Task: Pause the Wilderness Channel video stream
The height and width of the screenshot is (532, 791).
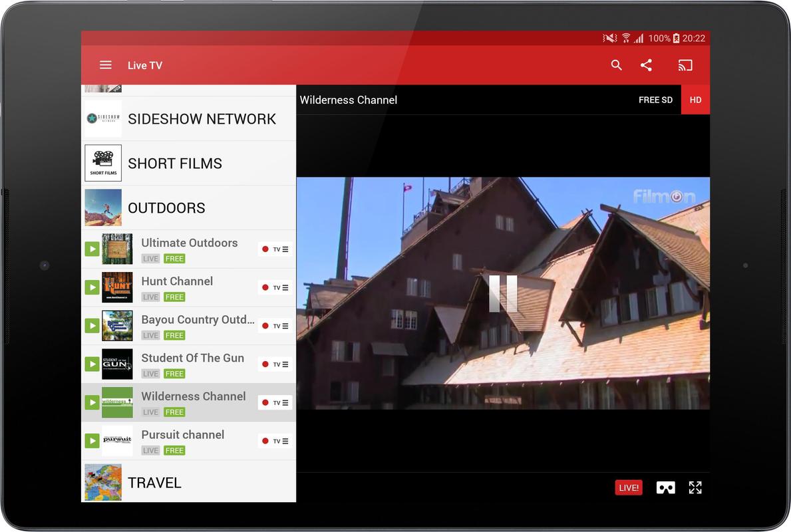Action: point(504,293)
